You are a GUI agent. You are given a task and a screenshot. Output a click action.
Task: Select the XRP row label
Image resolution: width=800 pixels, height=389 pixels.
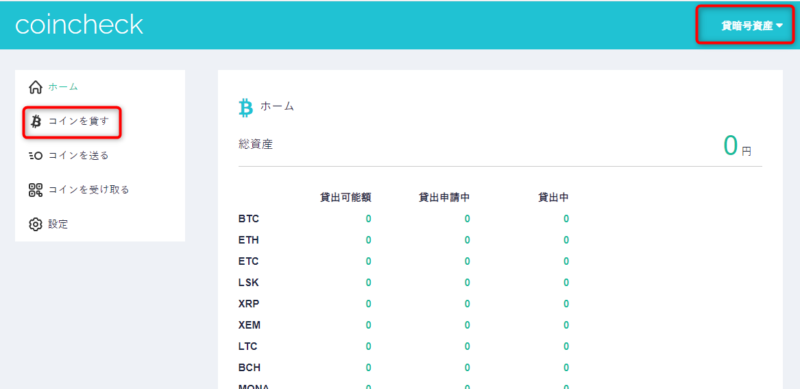coord(249,304)
